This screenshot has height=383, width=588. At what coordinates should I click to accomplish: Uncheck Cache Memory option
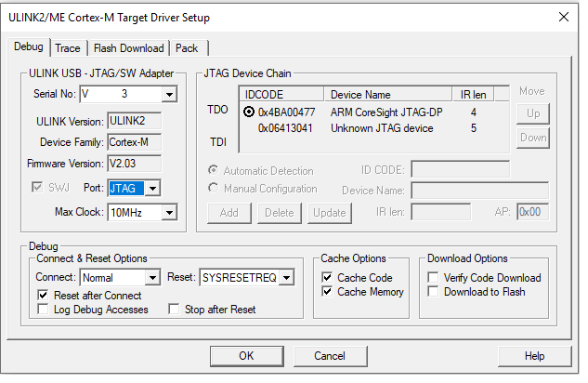click(x=327, y=292)
